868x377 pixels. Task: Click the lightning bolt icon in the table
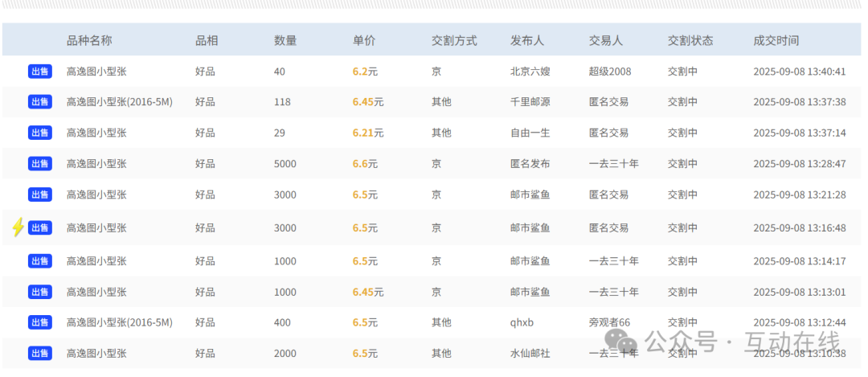18,227
